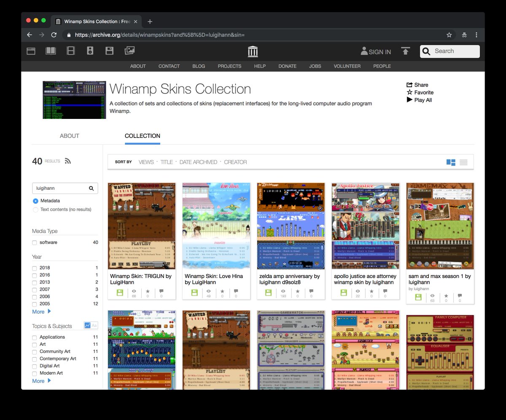This screenshot has width=506, height=420.
Task: Open the Texts book icon
Action: pos(51,51)
